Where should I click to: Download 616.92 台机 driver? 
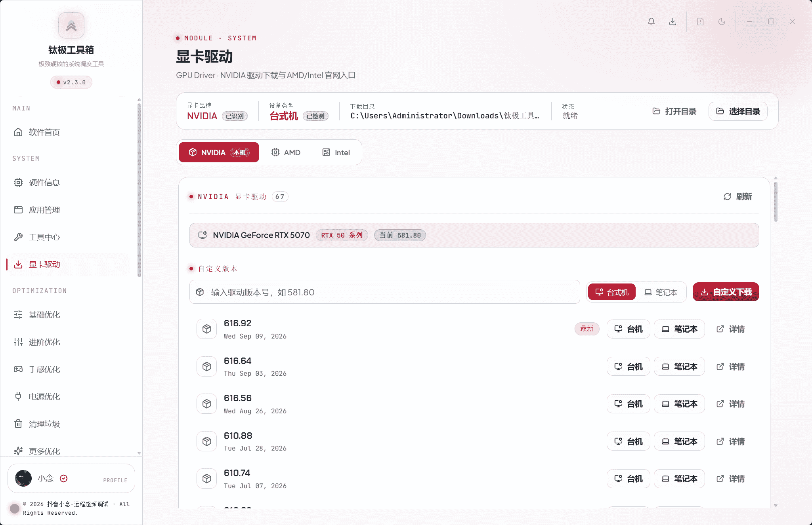pos(628,329)
